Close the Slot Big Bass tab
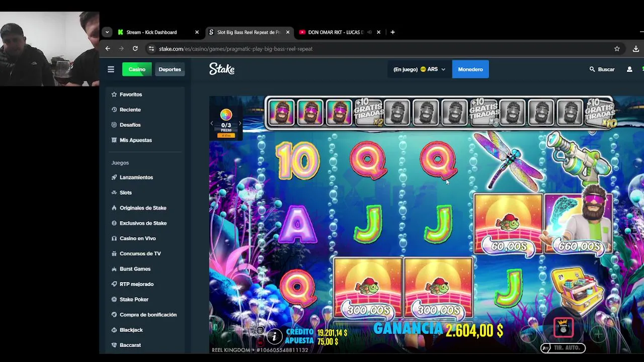 tap(288, 32)
